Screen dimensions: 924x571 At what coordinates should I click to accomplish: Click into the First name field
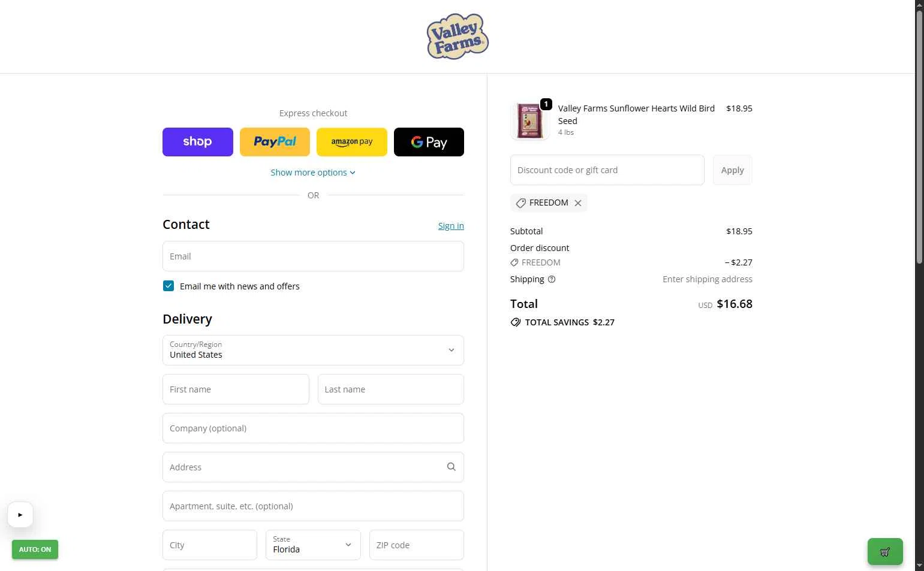(236, 389)
